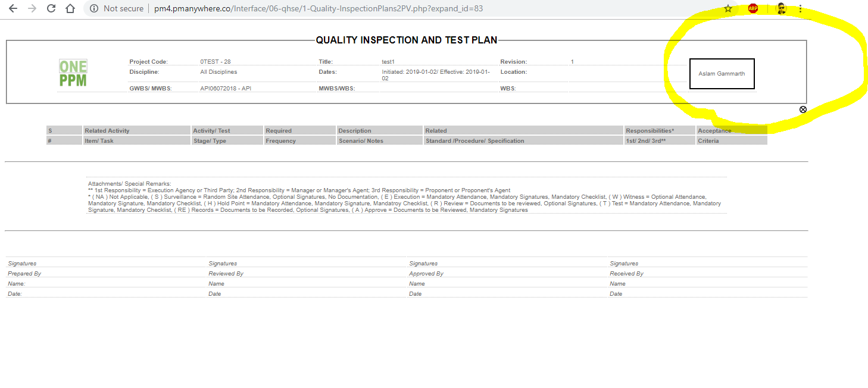Close the plan using circled X icon
Viewport: 868px width, 388px height.
click(x=803, y=109)
